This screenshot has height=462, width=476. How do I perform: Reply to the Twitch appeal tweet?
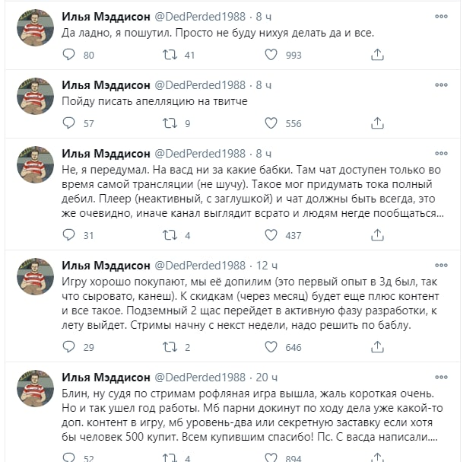tap(68, 123)
